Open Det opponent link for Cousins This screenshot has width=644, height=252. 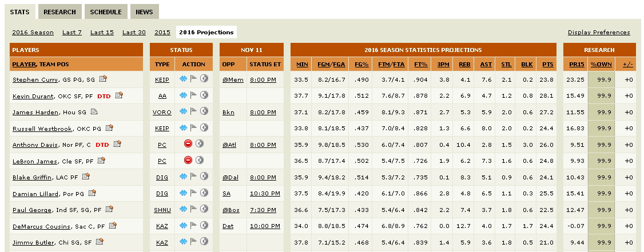[228, 226]
